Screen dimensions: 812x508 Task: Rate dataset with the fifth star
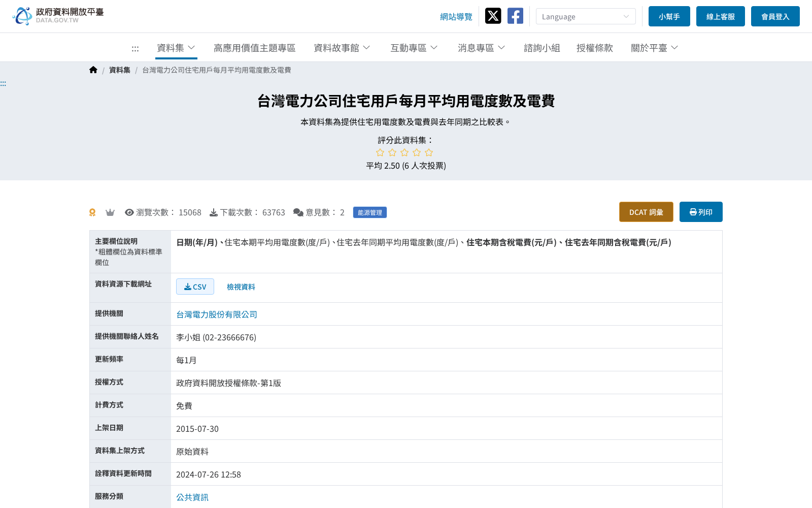pos(429,152)
